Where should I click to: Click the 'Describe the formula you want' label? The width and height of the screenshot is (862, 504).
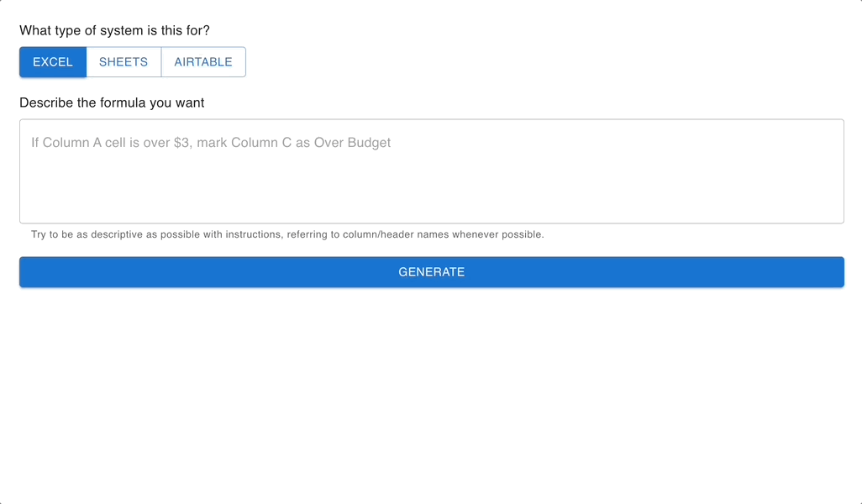tap(112, 103)
